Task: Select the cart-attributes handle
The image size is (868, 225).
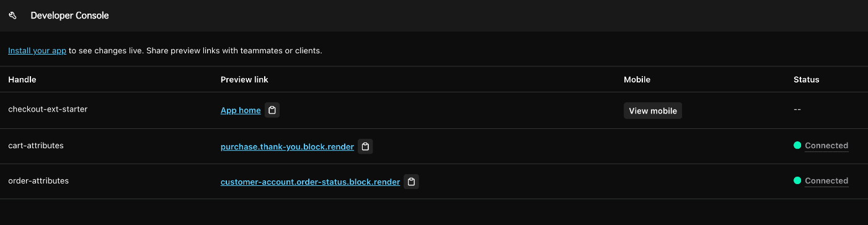Action: [x=36, y=146]
